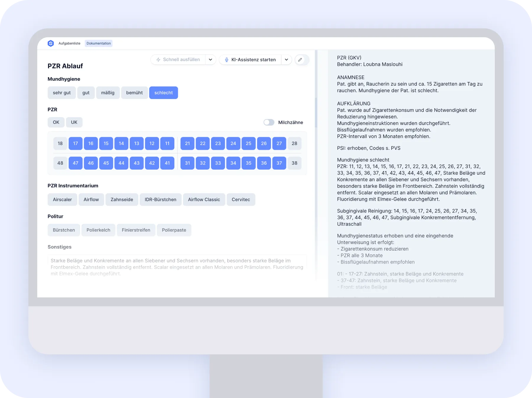The height and width of the screenshot is (398, 532).
Task: Open the KI-Assistenz starten dropdown arrow
Action: pos(286,59)
